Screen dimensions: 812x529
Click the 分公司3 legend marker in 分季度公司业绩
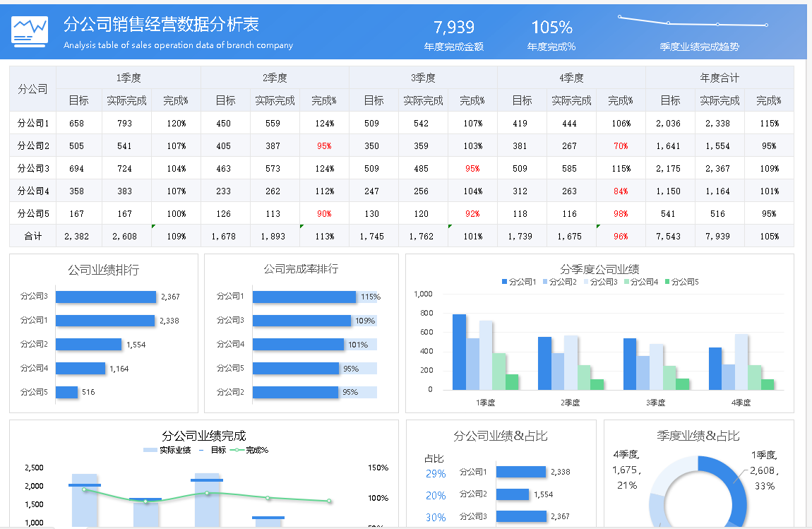tap(586, 282)
